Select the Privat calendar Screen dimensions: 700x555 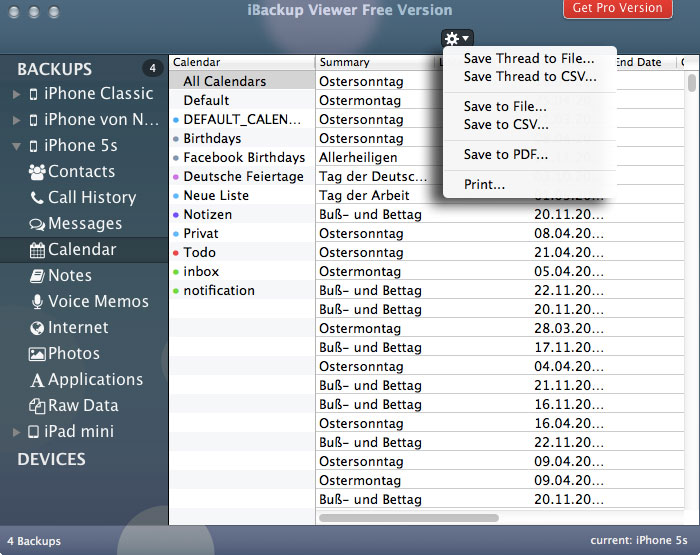tap(242, 234)
